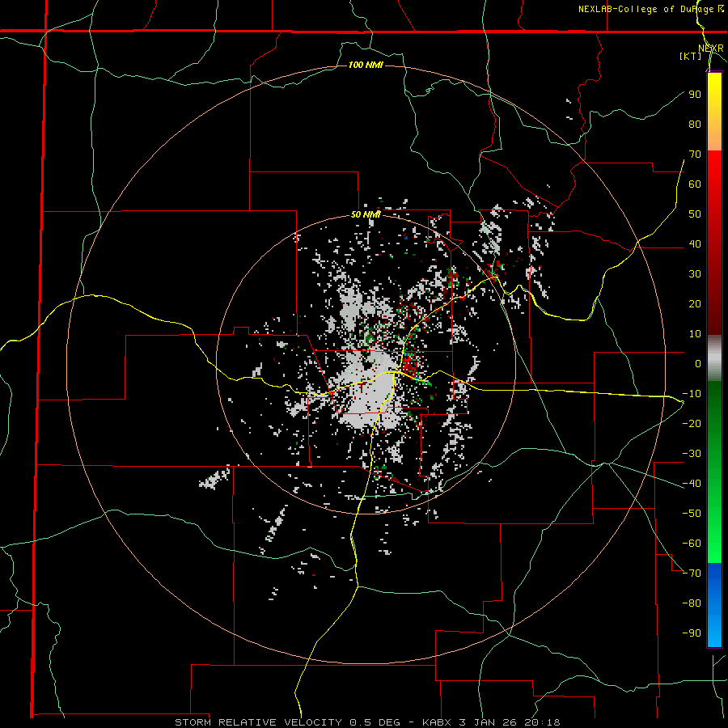The width and height of the screenshot is (728, 728).
Task: Click the '70' value on velocity scale
Action: click(x=695, y=154)
